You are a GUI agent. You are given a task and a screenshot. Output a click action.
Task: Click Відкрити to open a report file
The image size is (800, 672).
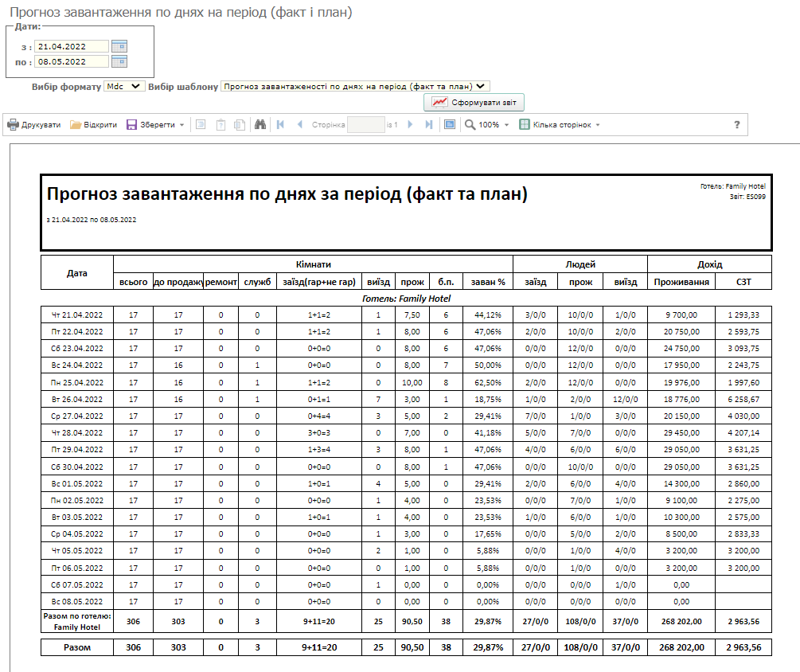click(93, 125)
